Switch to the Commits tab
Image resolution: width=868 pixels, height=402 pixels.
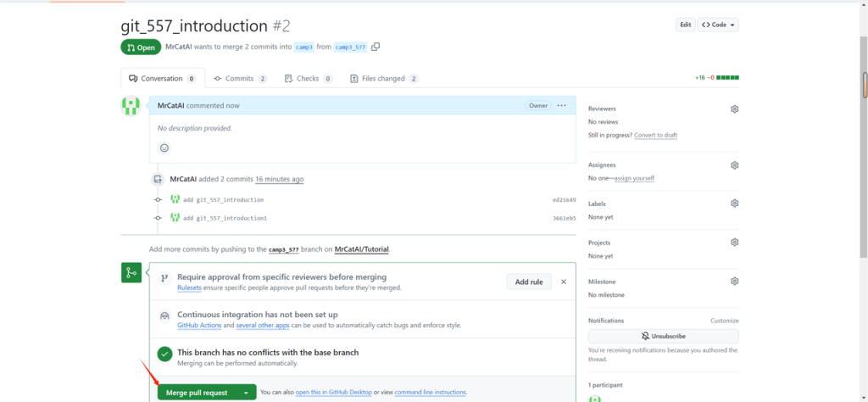pyautogui.click(x=240, y=79)
